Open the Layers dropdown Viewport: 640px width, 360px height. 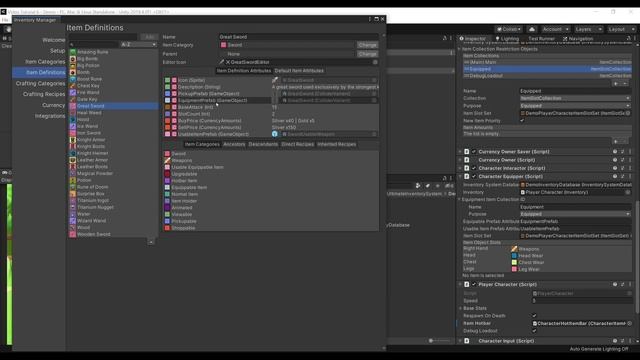point(588,29)
